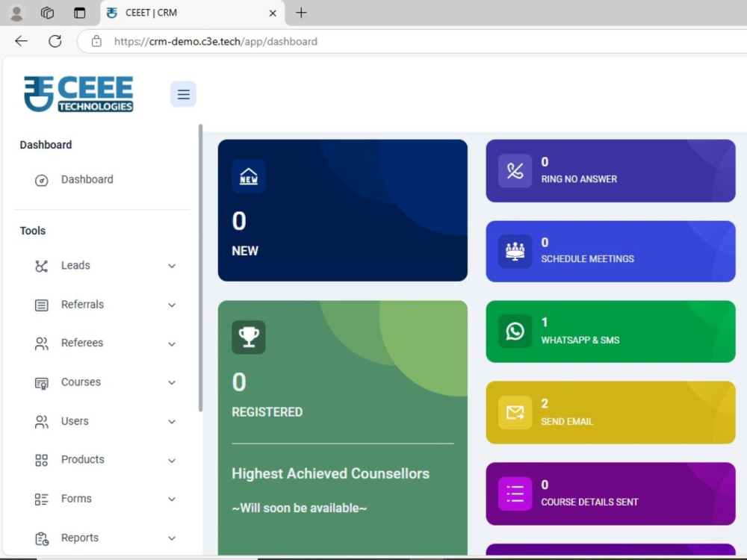Expand the Leads chevron

[x=172, y=267]
